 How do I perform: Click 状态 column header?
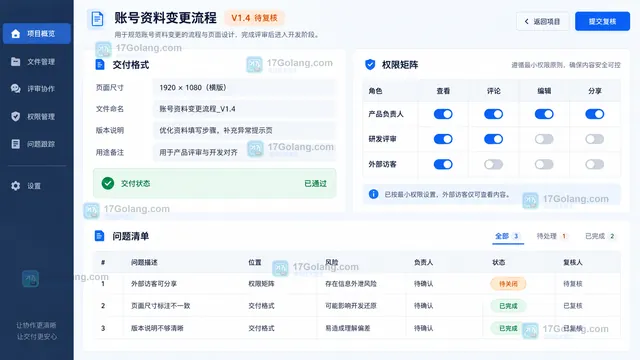pos(498,262)
